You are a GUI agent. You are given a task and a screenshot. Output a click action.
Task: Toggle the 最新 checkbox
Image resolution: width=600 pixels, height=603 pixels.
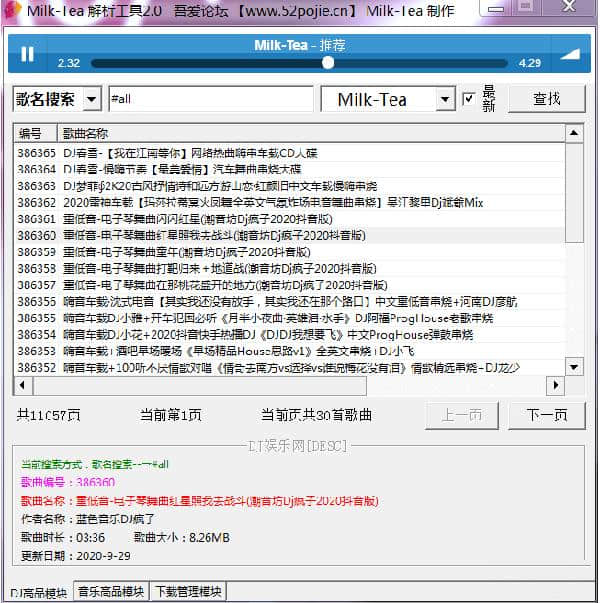468,99
